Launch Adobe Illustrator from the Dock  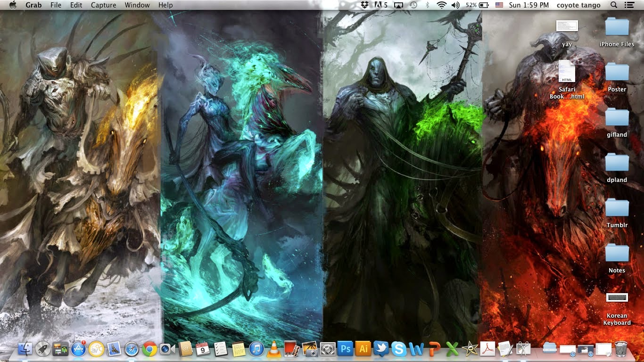point(363,349)
